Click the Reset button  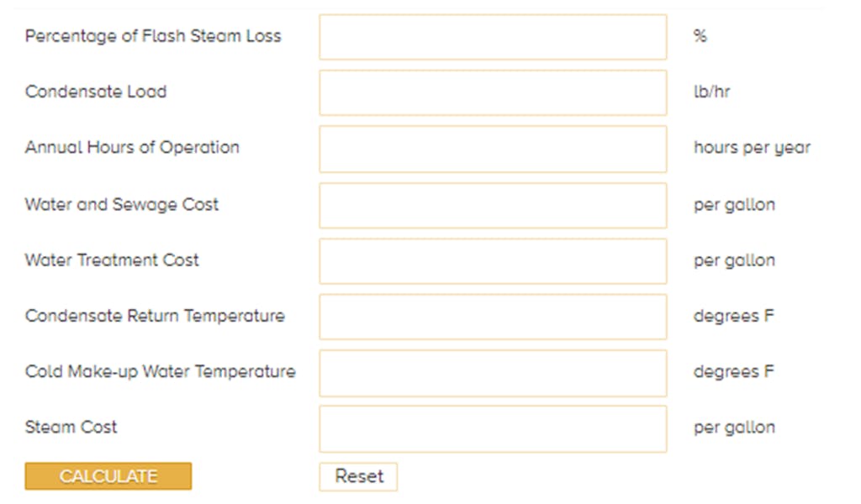[358, 476]
